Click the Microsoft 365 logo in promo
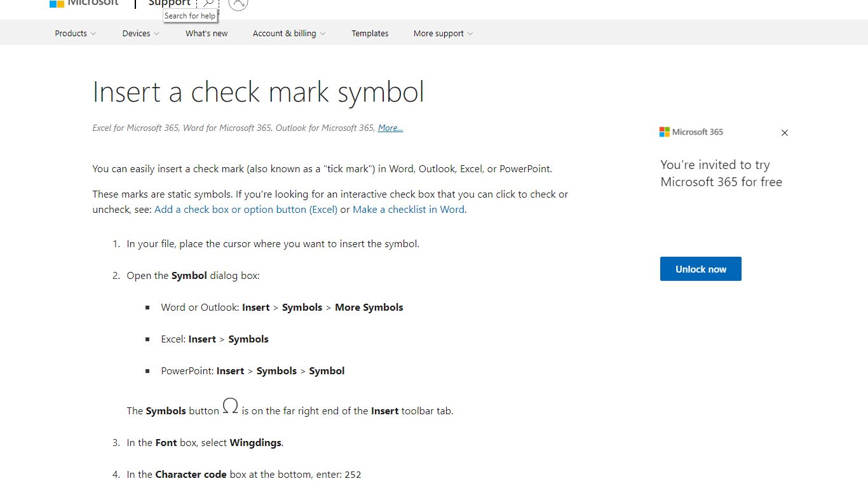This screenshot has width=868, height=488. 691,132
